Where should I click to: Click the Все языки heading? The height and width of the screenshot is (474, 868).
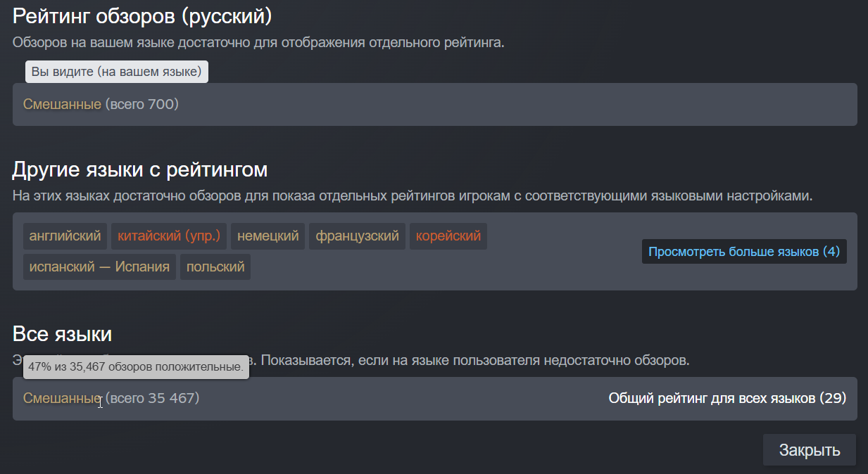click(62, 334)
